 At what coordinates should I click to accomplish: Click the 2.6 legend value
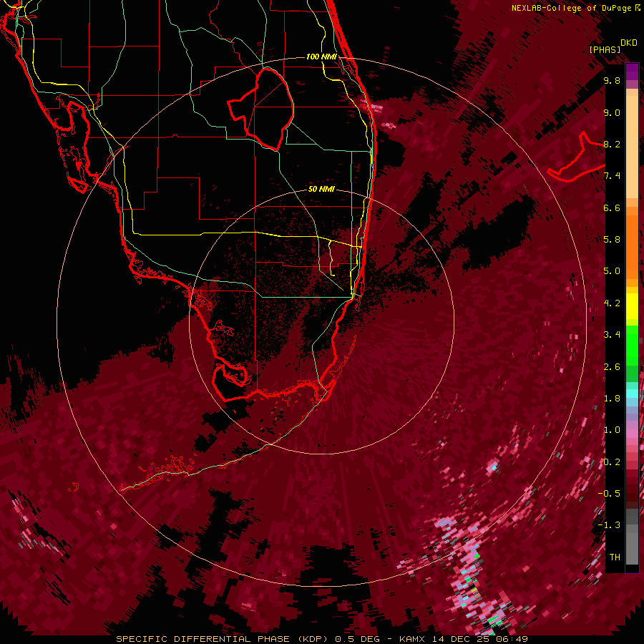612,367
